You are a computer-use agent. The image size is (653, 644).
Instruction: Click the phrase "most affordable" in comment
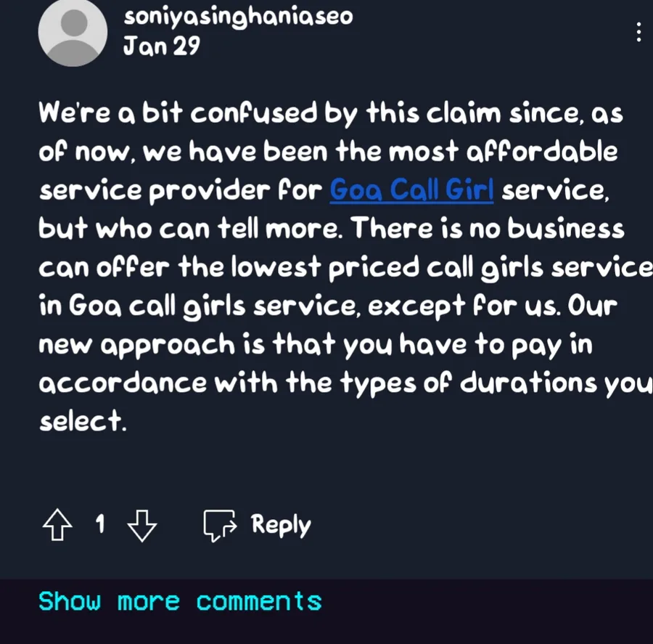coord(503,151)
